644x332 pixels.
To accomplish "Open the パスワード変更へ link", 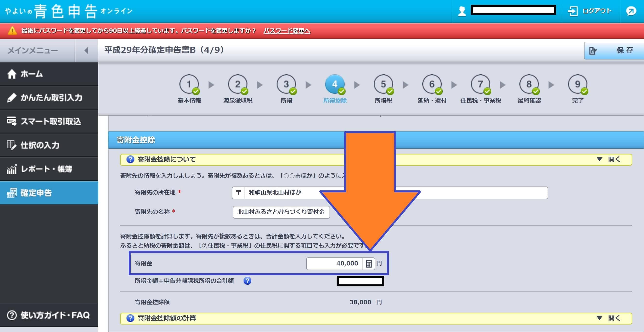I will [287, 31].
